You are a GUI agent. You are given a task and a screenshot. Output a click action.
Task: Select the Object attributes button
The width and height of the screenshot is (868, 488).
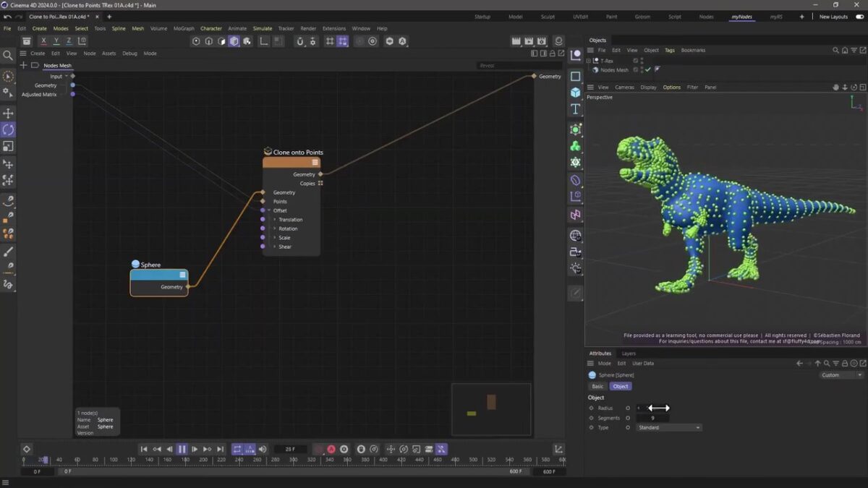point(621,386)
